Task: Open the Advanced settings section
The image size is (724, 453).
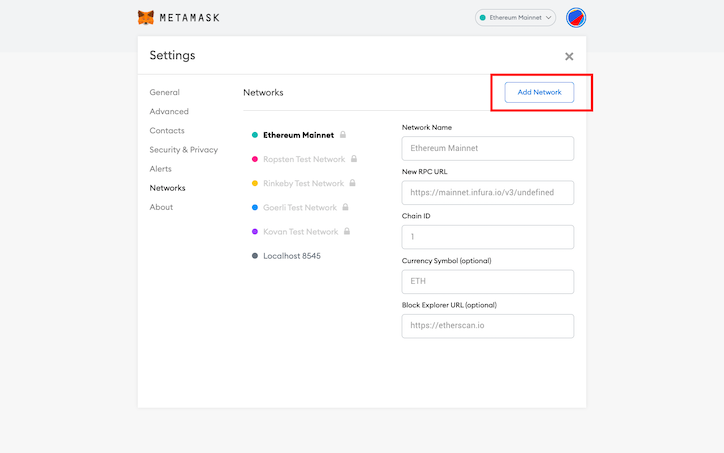Action: tap(169, 111)
